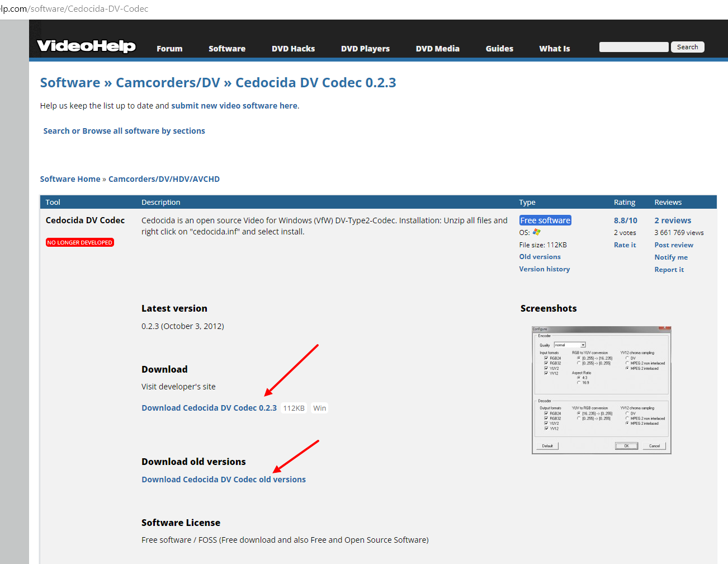Click the 8.8/10 rating
Image resolution: width=728 pixels, height=564 pixels.
626,220
